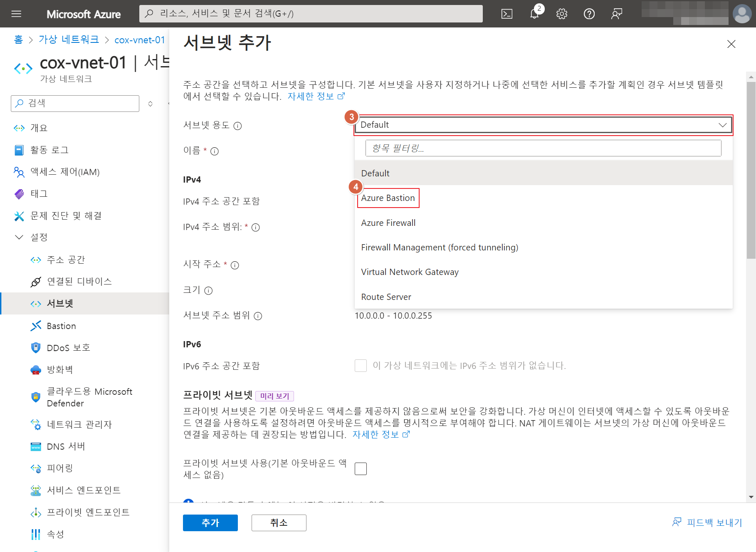The width and height of the screenshot is (756, 552).
Task: Click the 개요 overview icon in sidebar
Action: coord(19,128)
